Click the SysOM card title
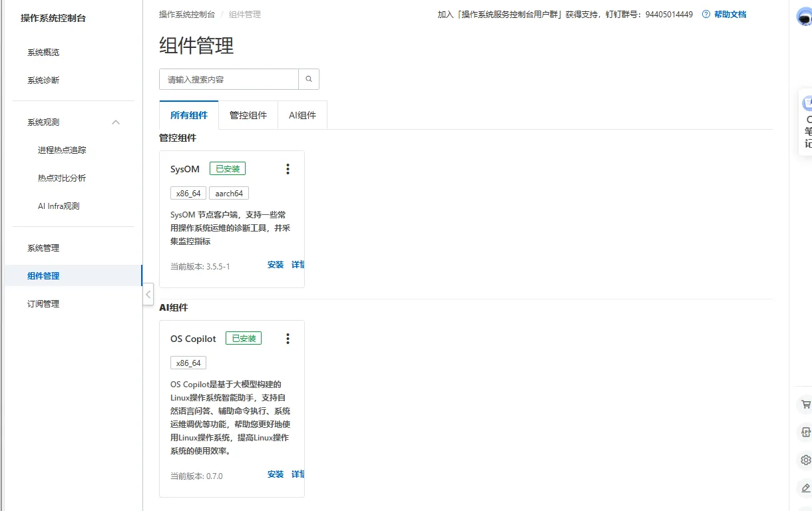This screenshot has height=511, width=812. coord(185,169)
